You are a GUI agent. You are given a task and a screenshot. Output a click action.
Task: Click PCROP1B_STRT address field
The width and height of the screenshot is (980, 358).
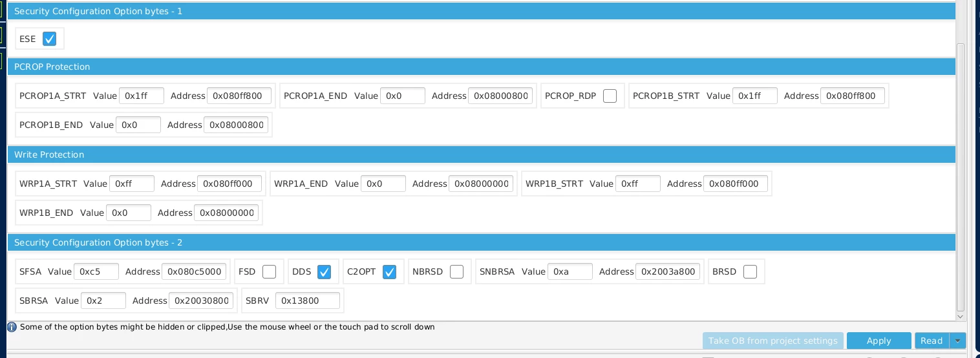[853, 96]
